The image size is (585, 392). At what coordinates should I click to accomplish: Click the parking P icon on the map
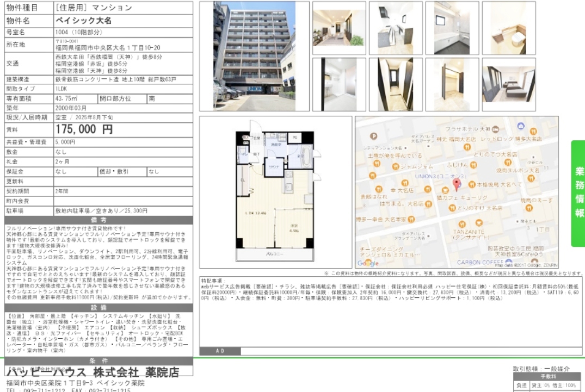tap(373, 136)
